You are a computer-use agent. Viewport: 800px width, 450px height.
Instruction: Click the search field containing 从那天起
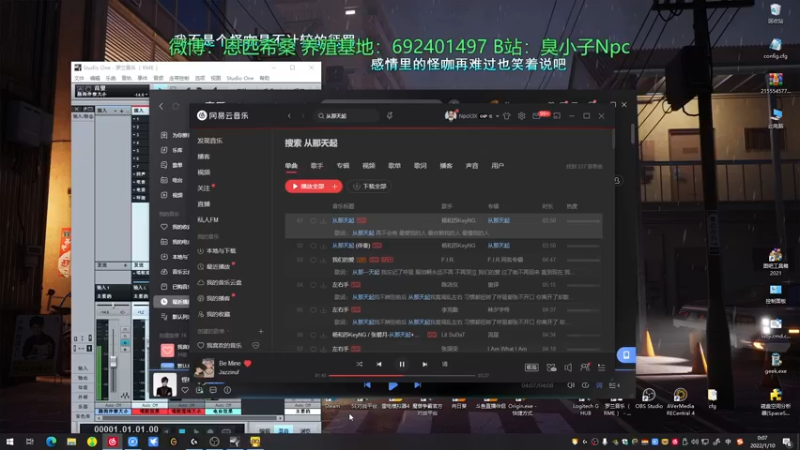347,116
